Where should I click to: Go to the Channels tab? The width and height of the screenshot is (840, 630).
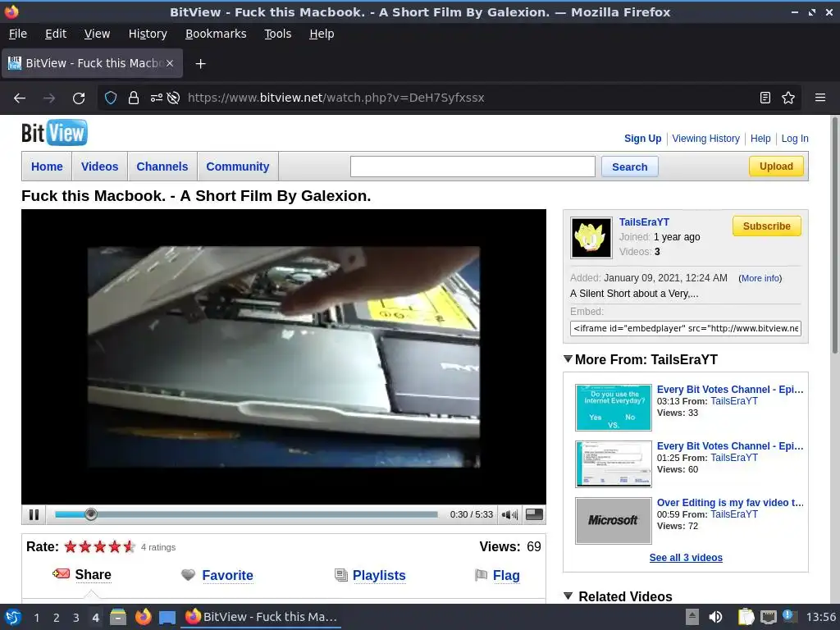point(162,167)
